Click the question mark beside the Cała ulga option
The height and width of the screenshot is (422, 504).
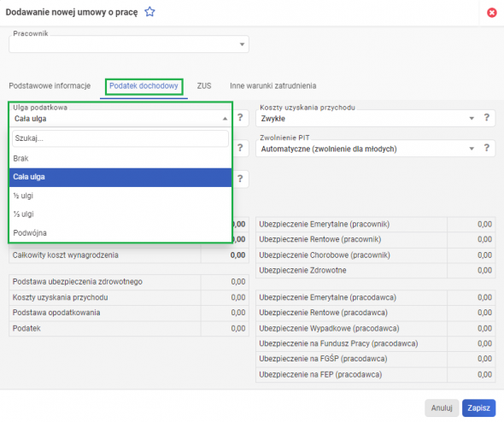240,179
